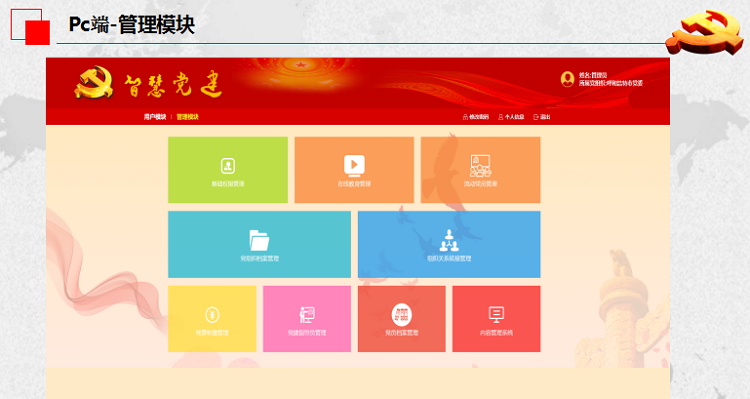The height and width of the screenshot is (399, 750).
Task: Open the red 内容管理系统 monitor icon
Action: [x=496, y=314]
